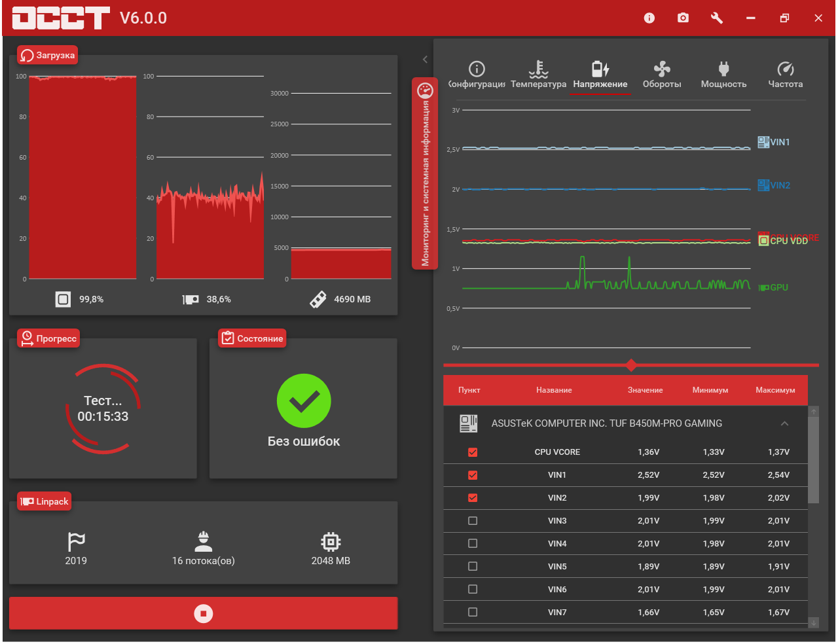Click the Состояние panel clipboard icon
The height and width of the screenshot is (644, 838).
[x=228, y=338]
